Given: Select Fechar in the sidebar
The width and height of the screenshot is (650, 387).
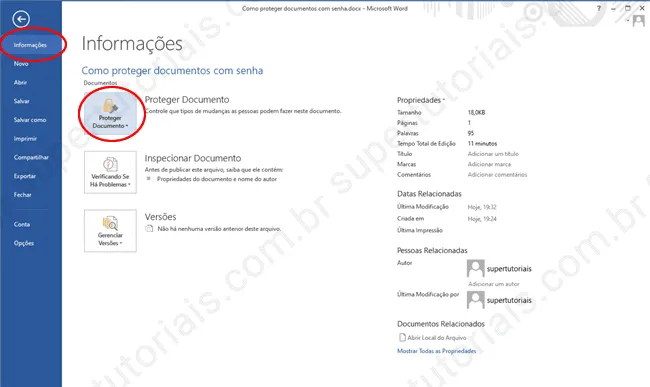Looking at the screenshot, I should coord(23,194).
